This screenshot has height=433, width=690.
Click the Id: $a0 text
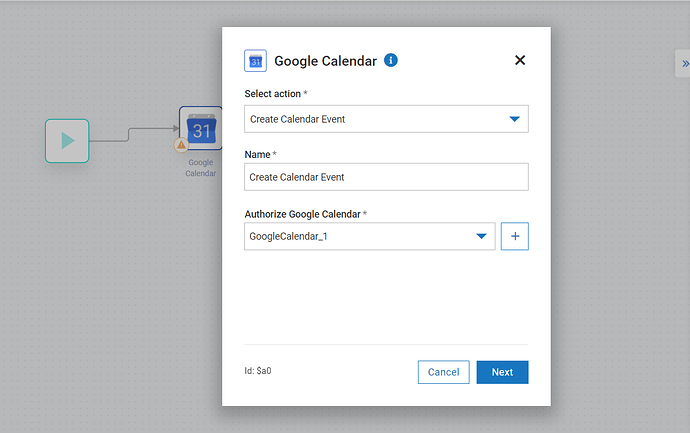click(258, 371)
